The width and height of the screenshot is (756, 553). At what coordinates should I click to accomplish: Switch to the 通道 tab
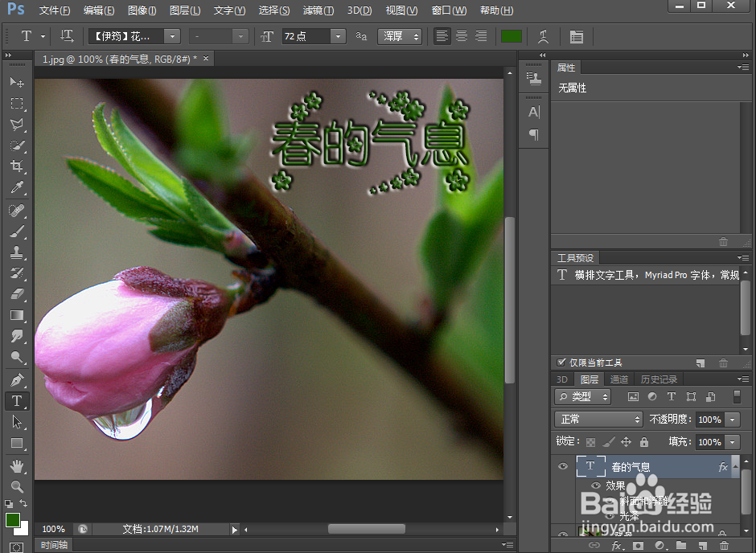click(x=619, y=379)
